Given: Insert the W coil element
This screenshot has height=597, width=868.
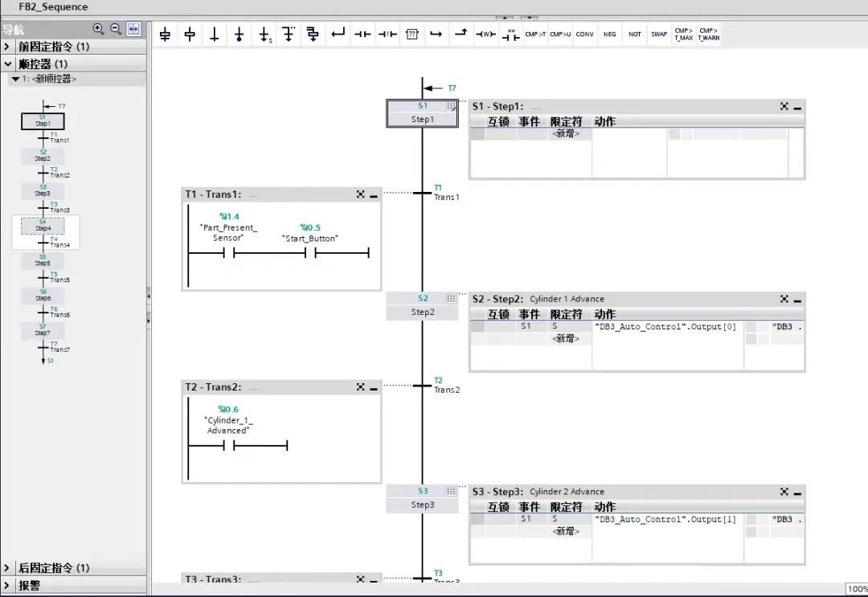Looking at the screenshot, I should click(485, 35).
